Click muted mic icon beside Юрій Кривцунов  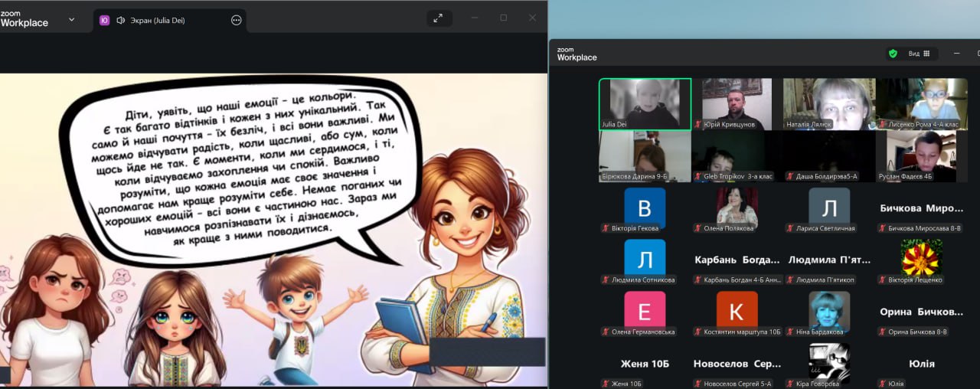click(698, 124)
